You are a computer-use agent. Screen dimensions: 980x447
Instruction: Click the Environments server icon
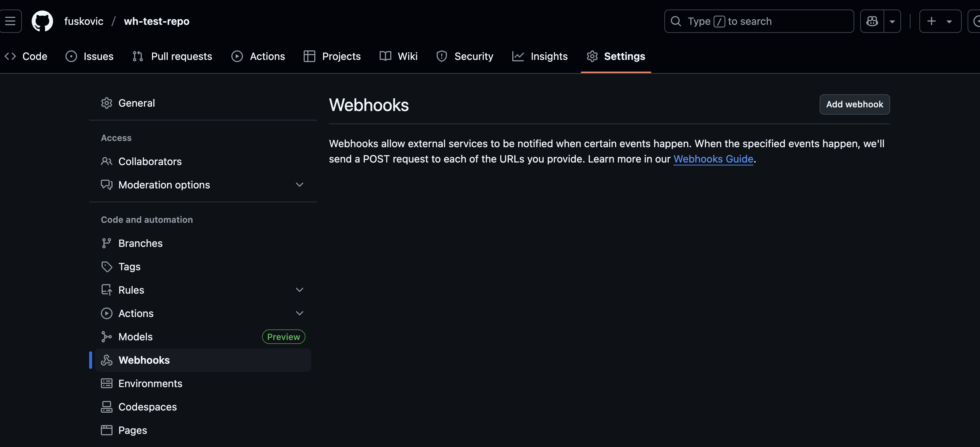[x=107, y=383]
